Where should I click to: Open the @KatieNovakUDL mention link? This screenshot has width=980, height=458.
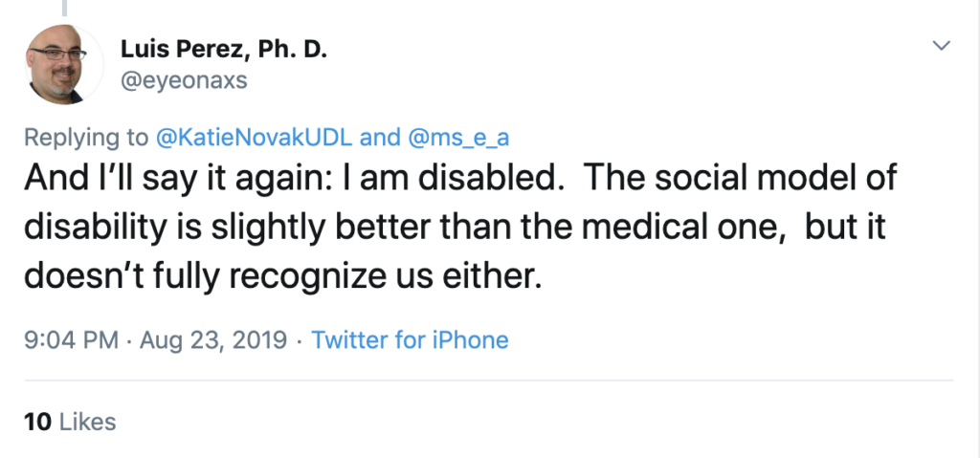click(253, 138)
